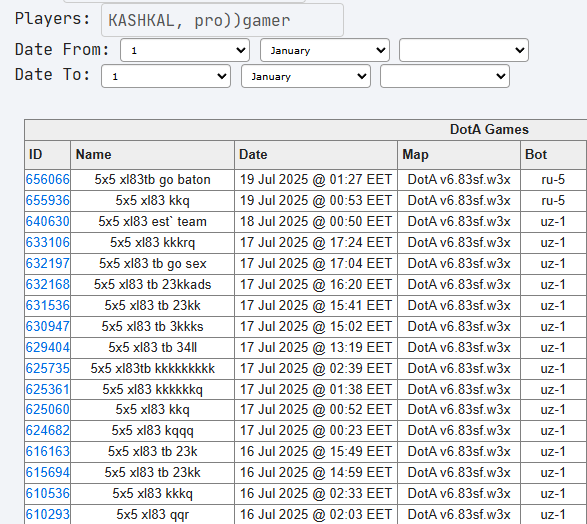
Task: Open the Date From year dropdown
Action: [x=464, y=50]
